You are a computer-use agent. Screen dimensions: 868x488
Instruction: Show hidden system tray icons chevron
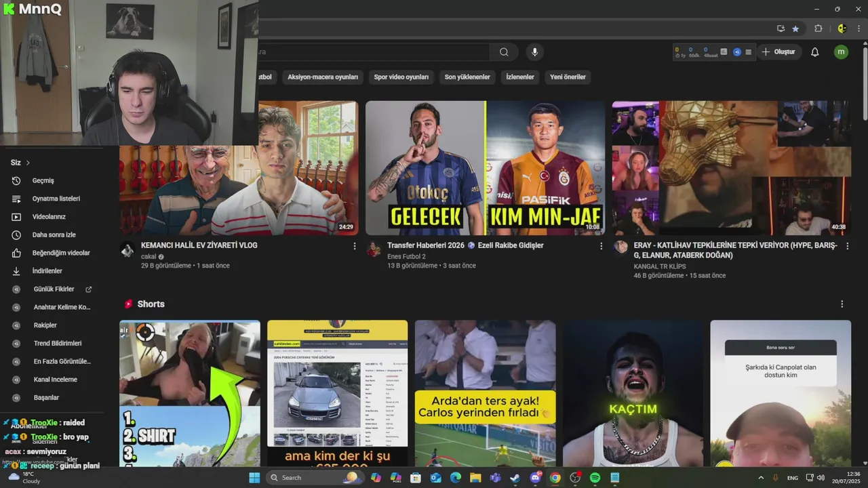point(760,478)
